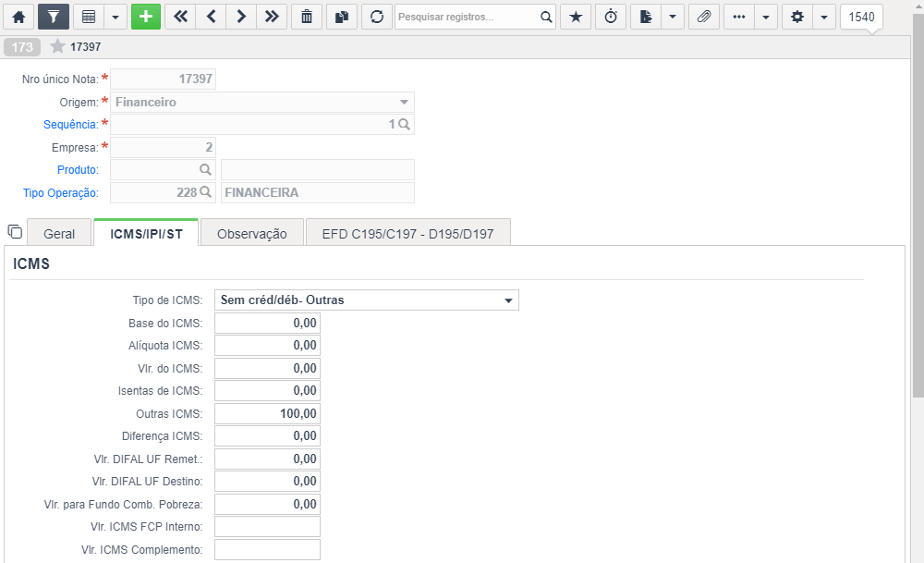Click the export document icon
This screenshot has width=924, height=563.
[x=646, y=17]
